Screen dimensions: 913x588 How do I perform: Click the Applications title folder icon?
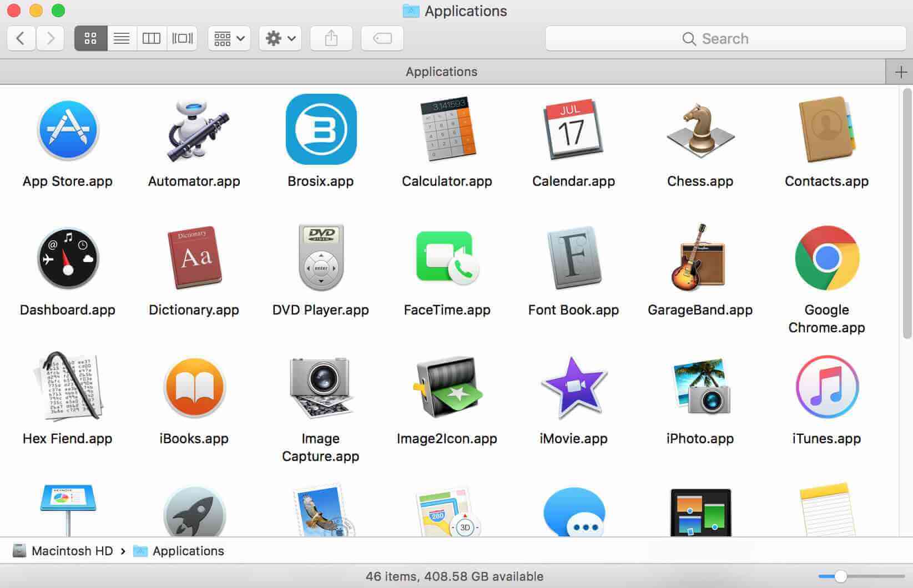click(x=411, y=11)
